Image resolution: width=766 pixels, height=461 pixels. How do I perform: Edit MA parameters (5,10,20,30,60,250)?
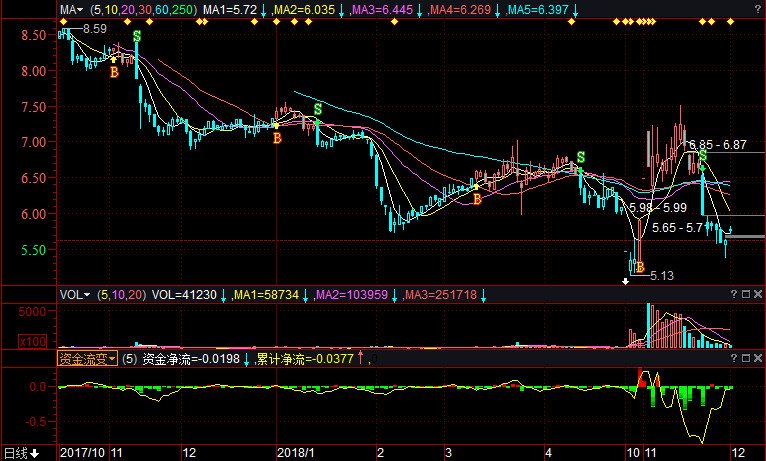pos(144,10)
